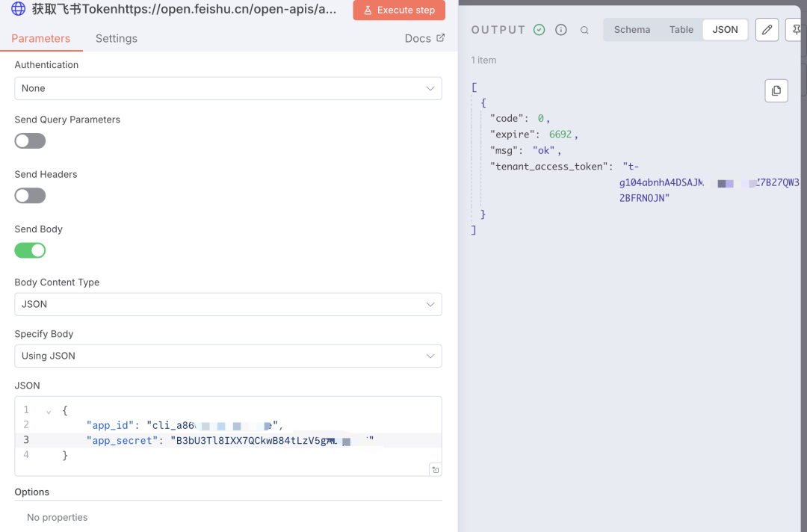Open the Authentication dropdown
Screen dimensions: 807x532
click(228, 88)
